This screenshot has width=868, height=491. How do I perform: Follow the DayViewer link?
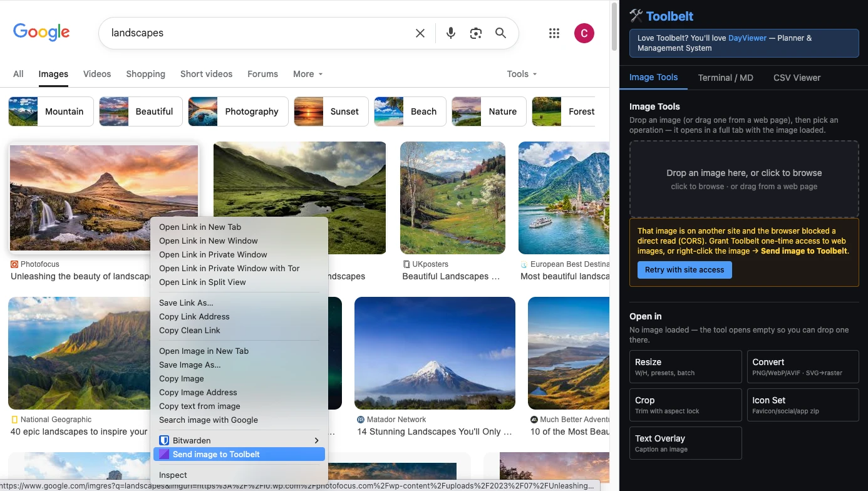tap(747, 38)
